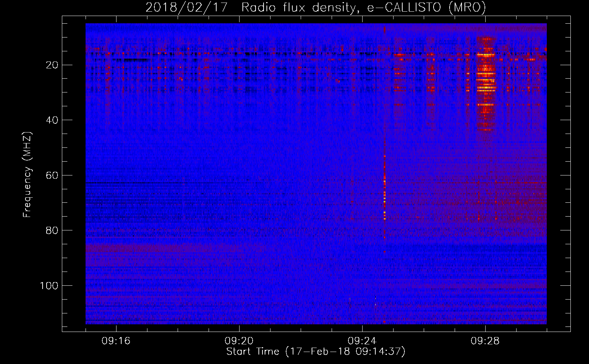Click the 80 MHz frequency tick label
Viewport: 589px width, 364px height.
coord(52,230)
